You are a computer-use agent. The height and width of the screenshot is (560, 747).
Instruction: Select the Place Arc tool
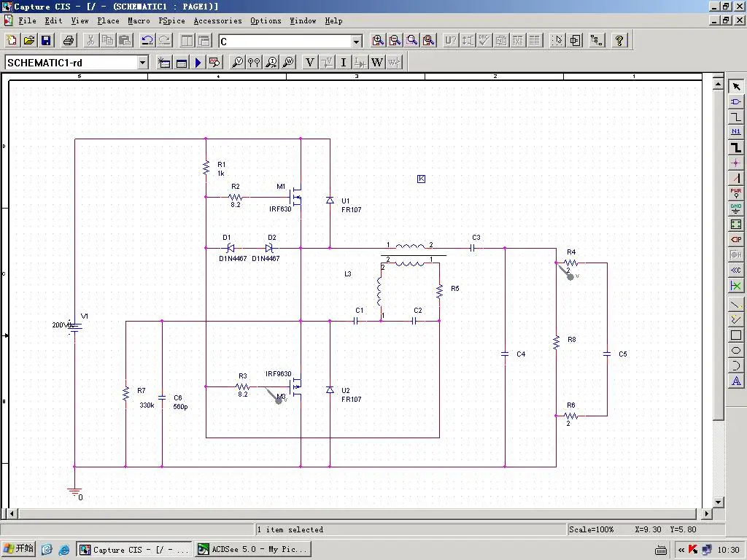pyautogui.click(x=736, y=366)
